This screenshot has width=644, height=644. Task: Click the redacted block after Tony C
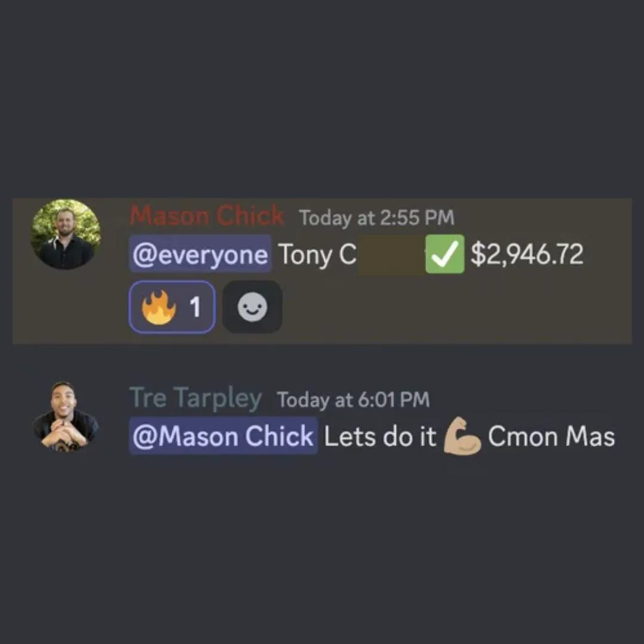391,255
